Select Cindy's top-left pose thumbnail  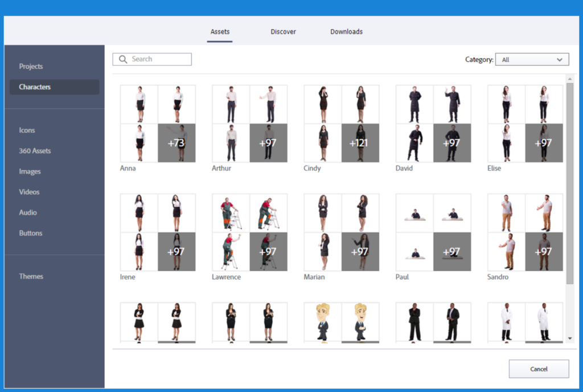click(323, 105)
